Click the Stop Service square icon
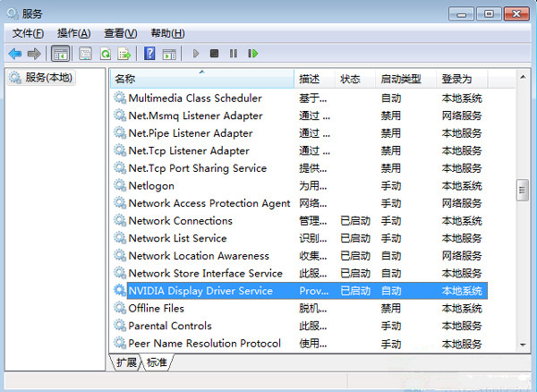537x392 pixels. tap(214, 54)
